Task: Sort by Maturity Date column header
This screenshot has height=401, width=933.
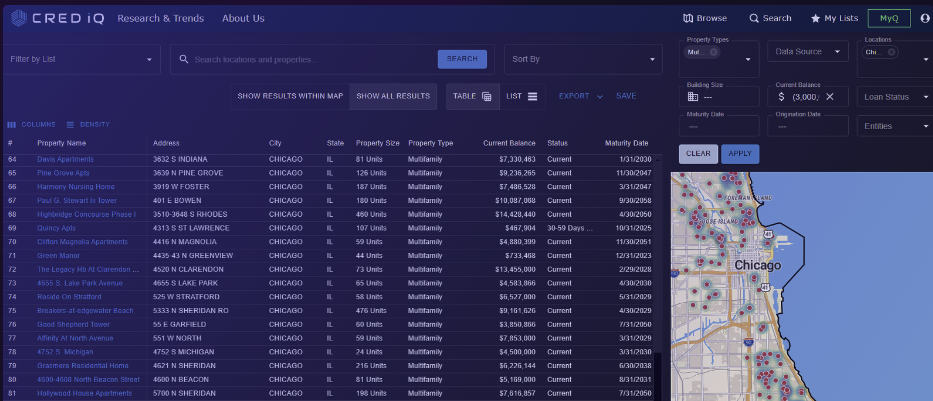Action: point(626,143)
